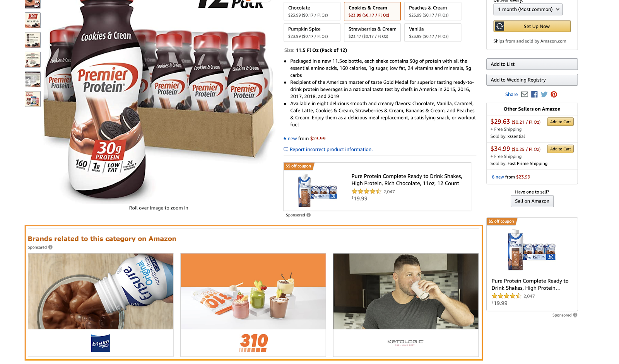
Task: Click the subscribe refresh icon on Set Up Now
Action: point(499,26)
